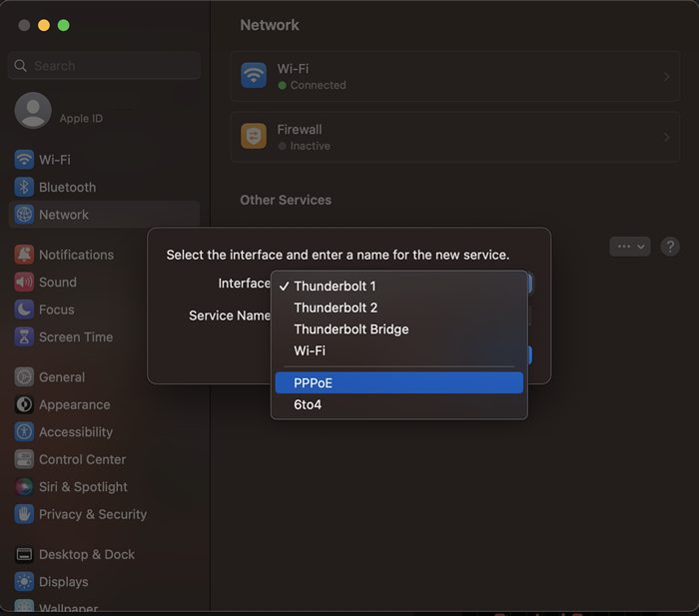Click the Notifications bell icon

tap(24, 255)
